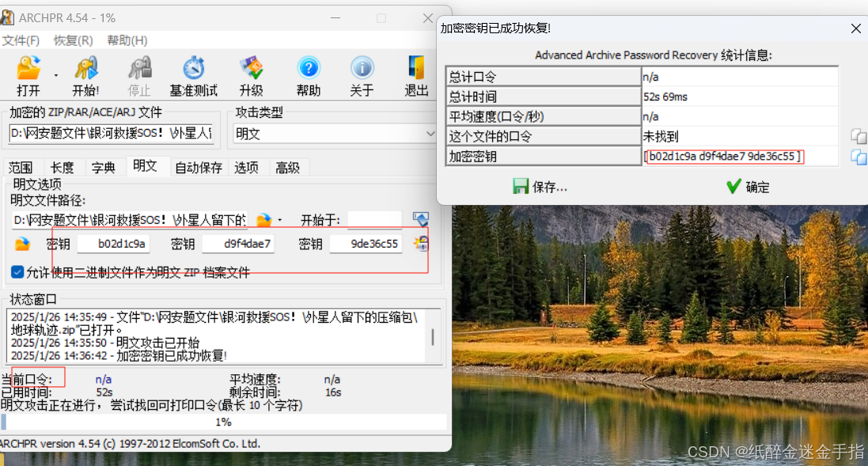Image resolution: width=868 pixels, height=466 pixels.
Task: Click the ARCHPR version status bar text
Action: tap(130, 444)
